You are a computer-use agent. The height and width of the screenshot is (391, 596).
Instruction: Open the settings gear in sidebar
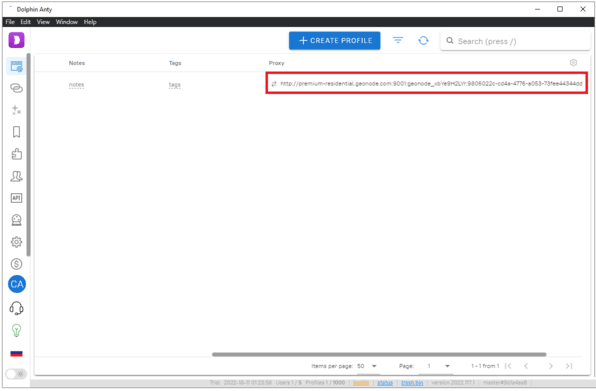16,242
